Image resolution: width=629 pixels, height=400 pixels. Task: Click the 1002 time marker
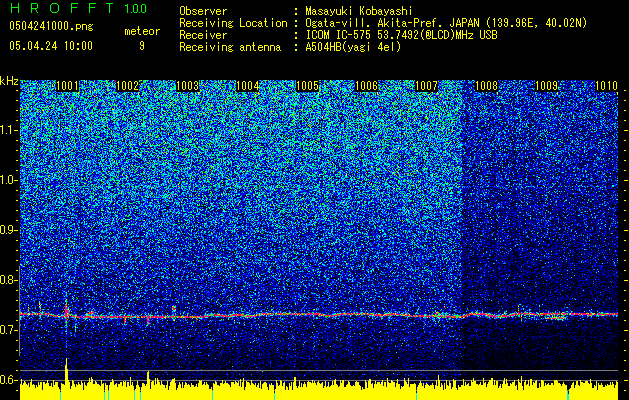pyautogui.click(x=127, y=86)
